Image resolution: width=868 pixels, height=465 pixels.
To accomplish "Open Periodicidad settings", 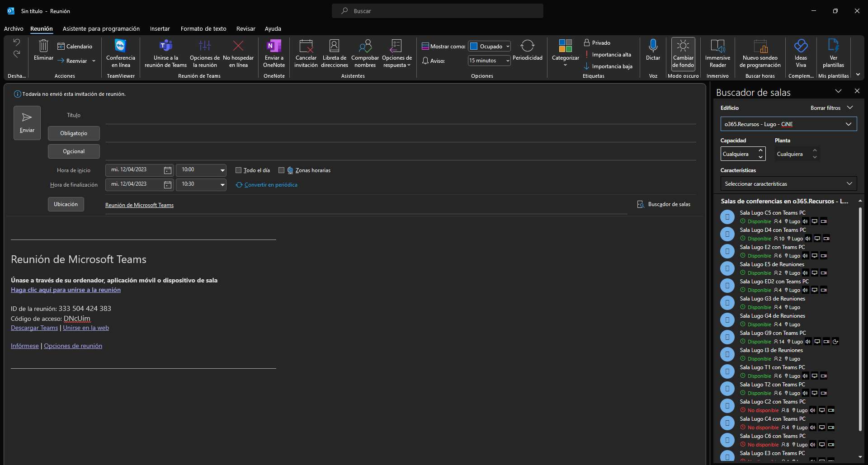I will point(528,50).
